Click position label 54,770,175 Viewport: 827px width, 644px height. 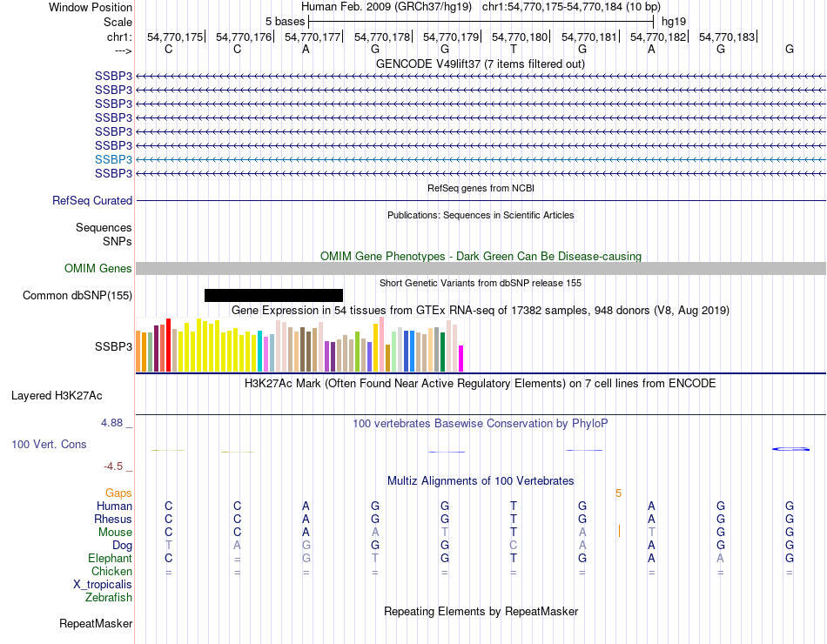click(175, 37)
